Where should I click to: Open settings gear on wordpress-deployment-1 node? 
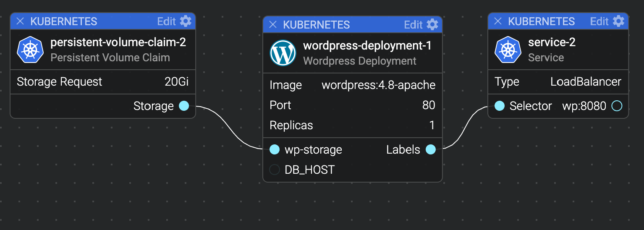click(432, 24)
